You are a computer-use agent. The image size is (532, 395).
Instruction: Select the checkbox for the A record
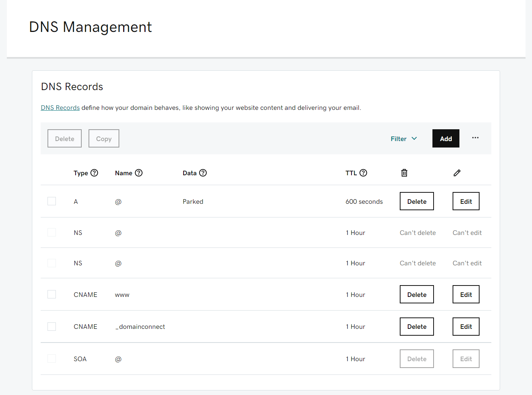(x=52, y=201)
